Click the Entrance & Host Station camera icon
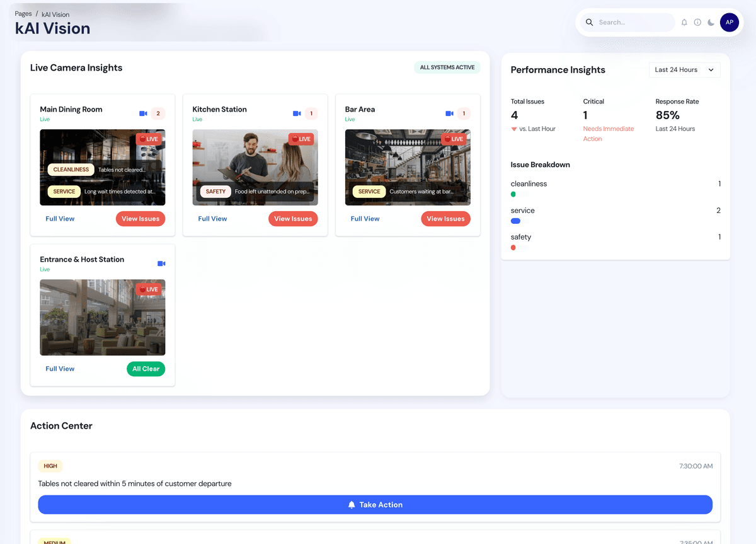 click(x=161, y=263)
